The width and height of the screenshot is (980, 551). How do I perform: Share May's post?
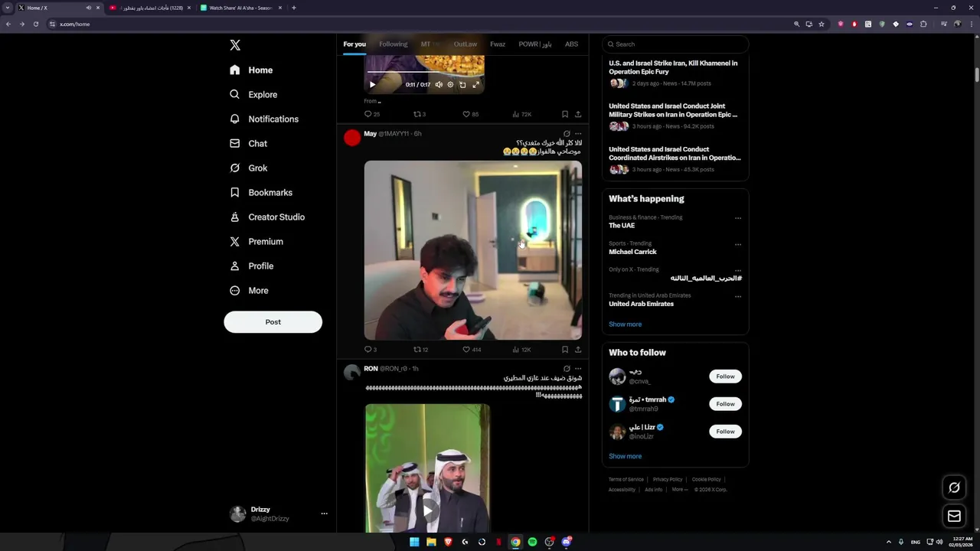(x=578, y=350)
